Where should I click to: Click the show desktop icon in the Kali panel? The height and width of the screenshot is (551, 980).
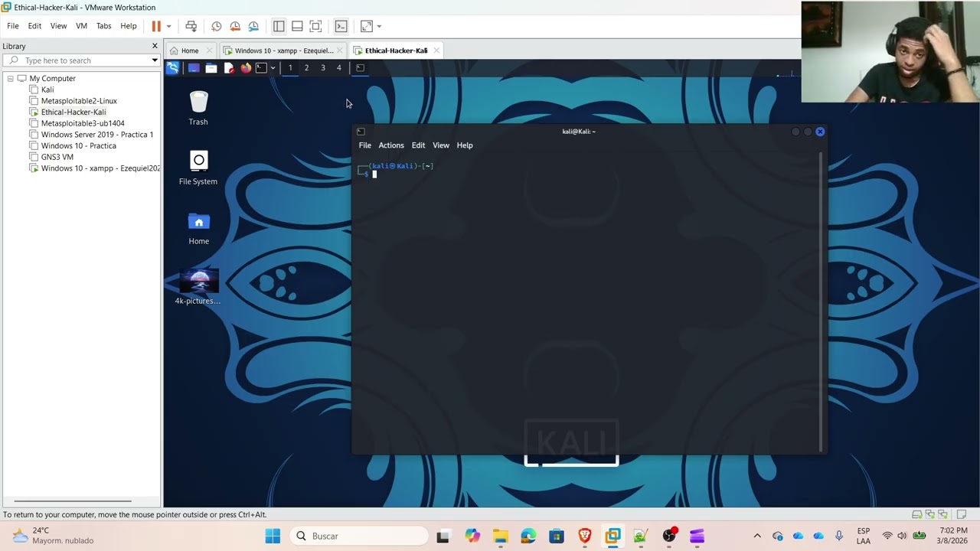click(194, 68)
